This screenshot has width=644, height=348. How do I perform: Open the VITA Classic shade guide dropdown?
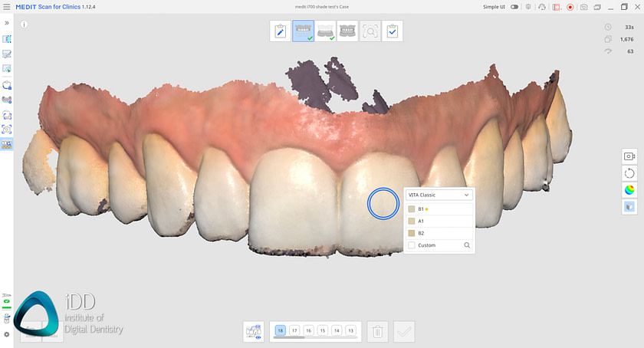(x=439, y=195)
